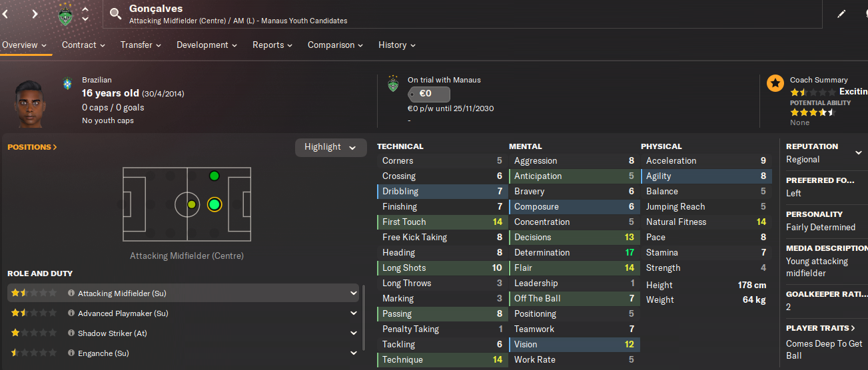Click the €0 transfer value button

point(429,94)
